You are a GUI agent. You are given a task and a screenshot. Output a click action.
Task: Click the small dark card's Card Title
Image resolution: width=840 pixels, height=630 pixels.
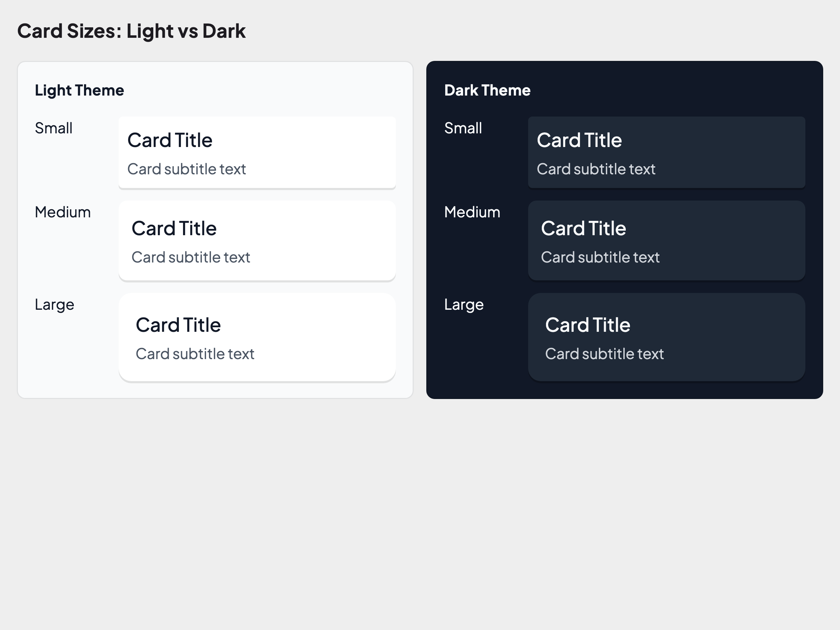(579, 140)
